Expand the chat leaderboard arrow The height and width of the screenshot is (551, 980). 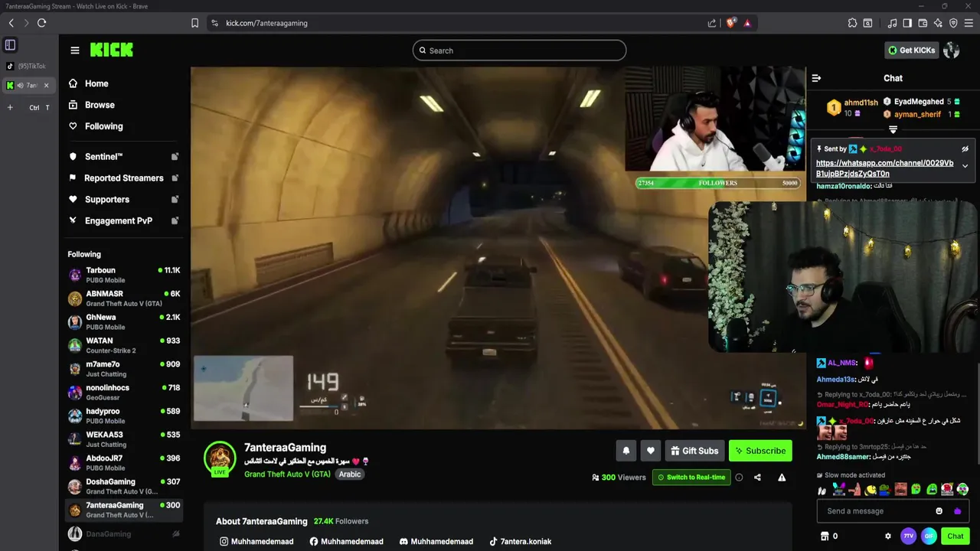pyautogui.click(x=893, y=129)
